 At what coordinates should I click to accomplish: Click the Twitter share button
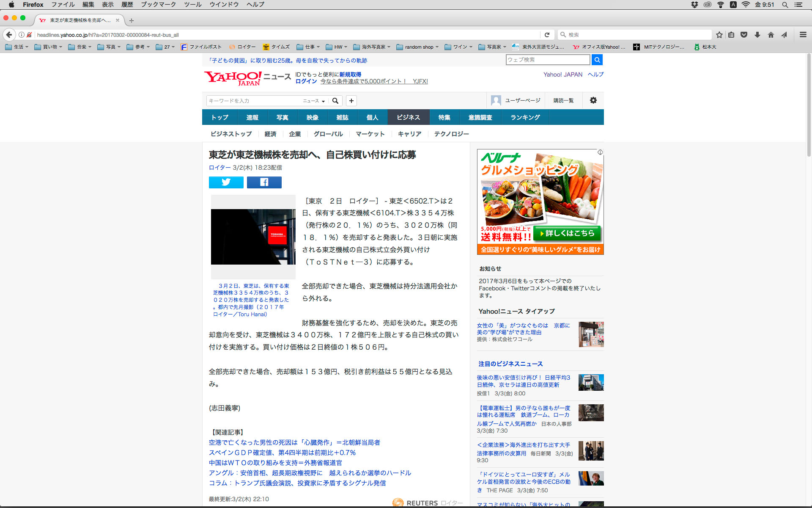[x=226, y=182]
